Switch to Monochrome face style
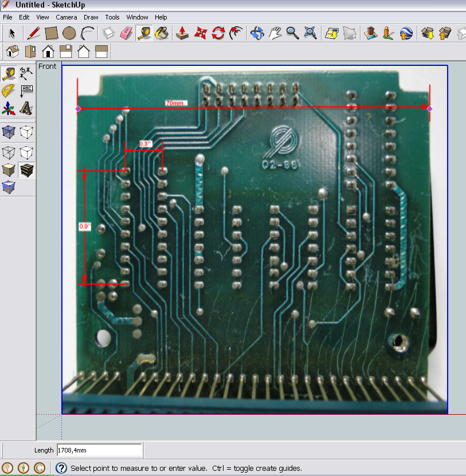The height and width of the screenshot is (476, 466). tap(9, 187)
